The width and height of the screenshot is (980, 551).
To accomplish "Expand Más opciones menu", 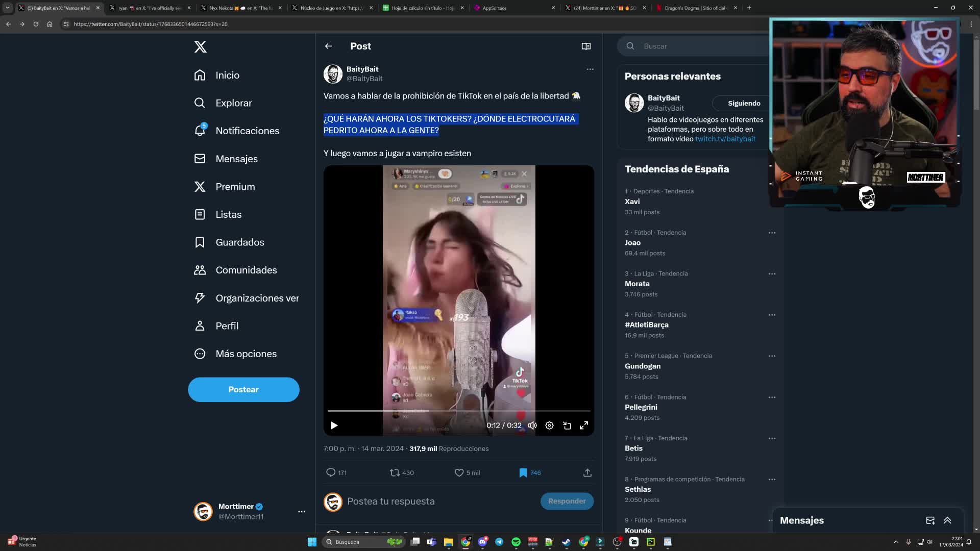I will click(235, 354).
